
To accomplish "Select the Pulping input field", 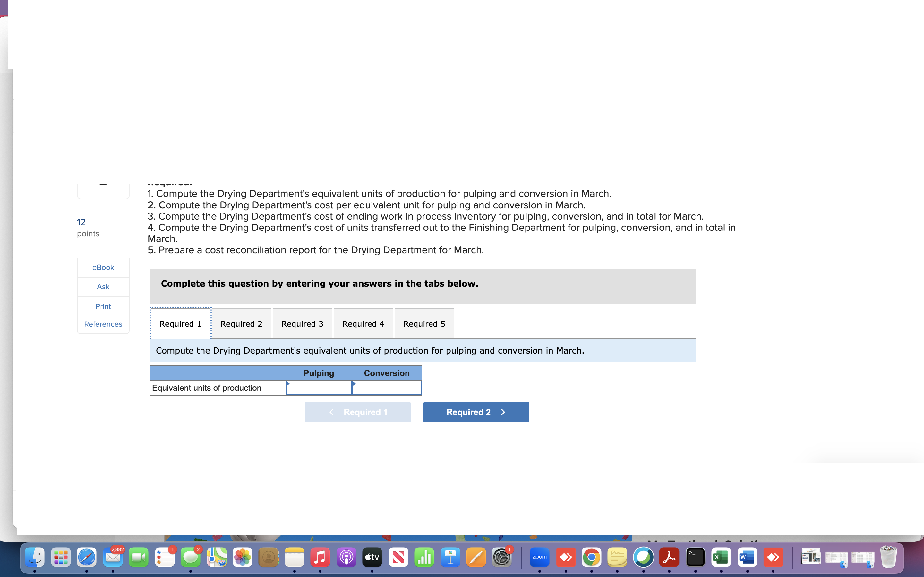I will [x=319, y=388].
